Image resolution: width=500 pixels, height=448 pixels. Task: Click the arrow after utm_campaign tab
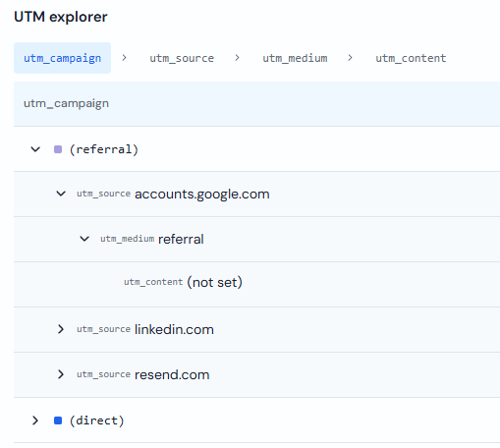(124, 58)
